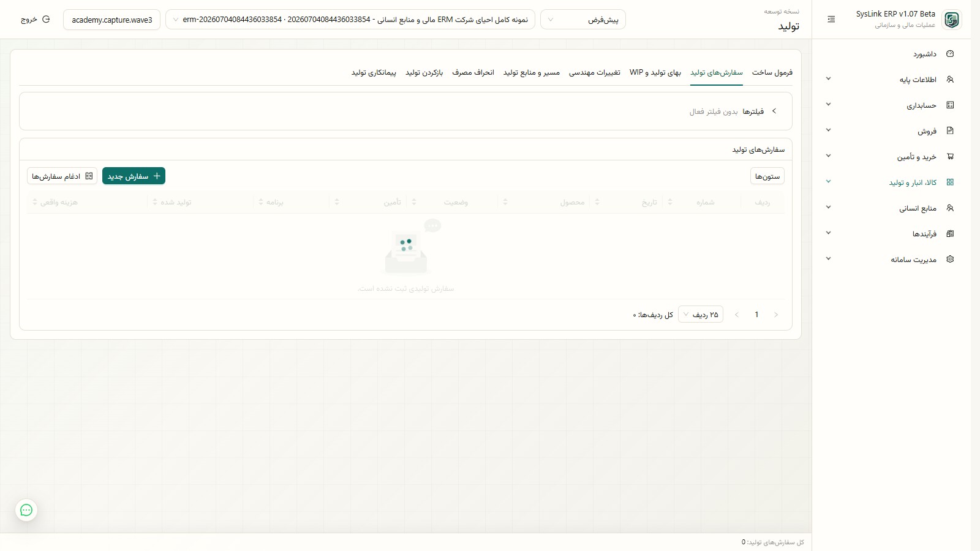Image resolution: width=980 pixels, height=551 pixels.
Task: Click the SysLink ERP logo icon
Action: pos(952,20)
